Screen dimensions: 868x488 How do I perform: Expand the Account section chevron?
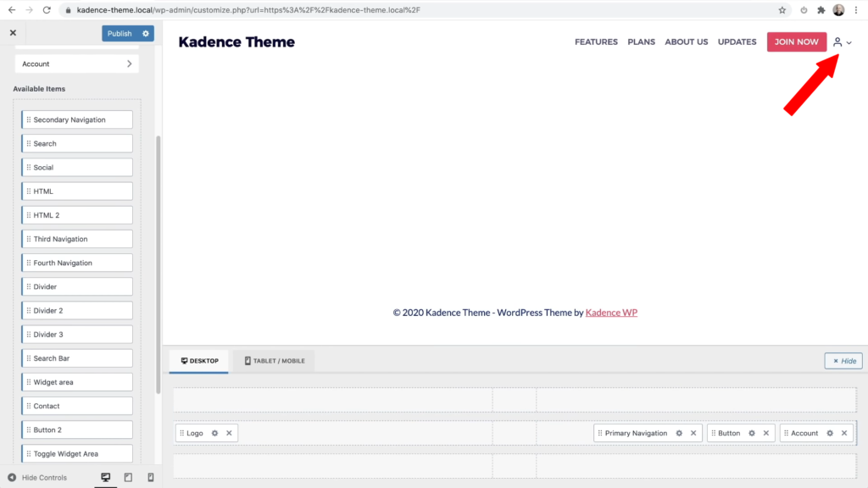(129, 64)
